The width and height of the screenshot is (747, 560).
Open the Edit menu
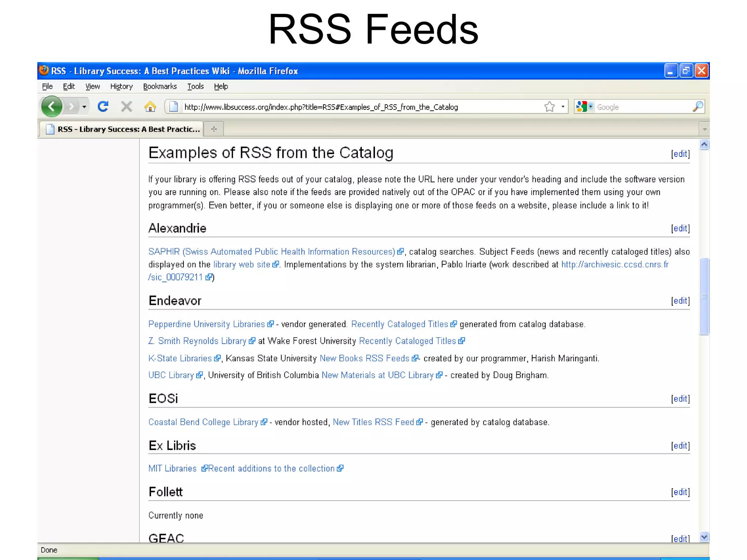69,86
